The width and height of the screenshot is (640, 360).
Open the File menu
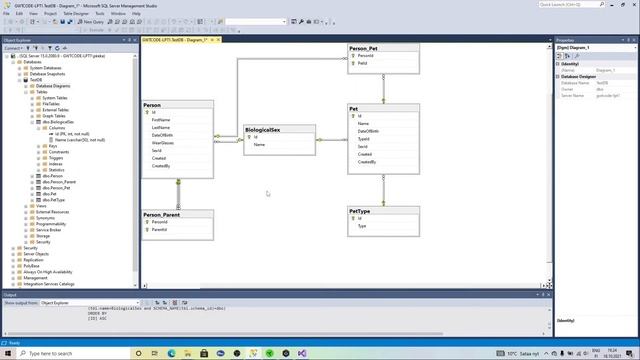coord(7,13)
